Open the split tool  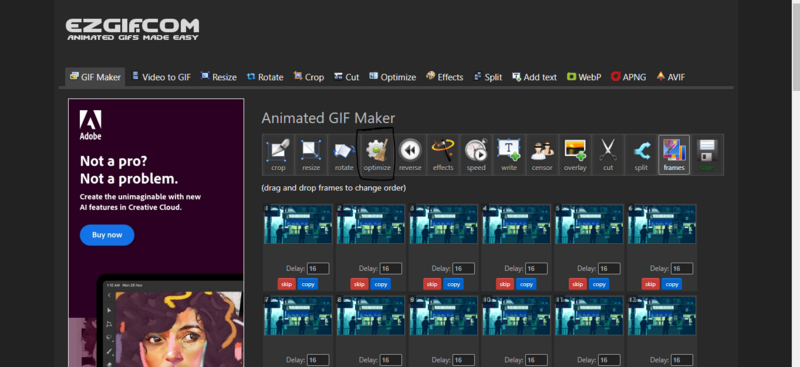click(x=641, y=155)
